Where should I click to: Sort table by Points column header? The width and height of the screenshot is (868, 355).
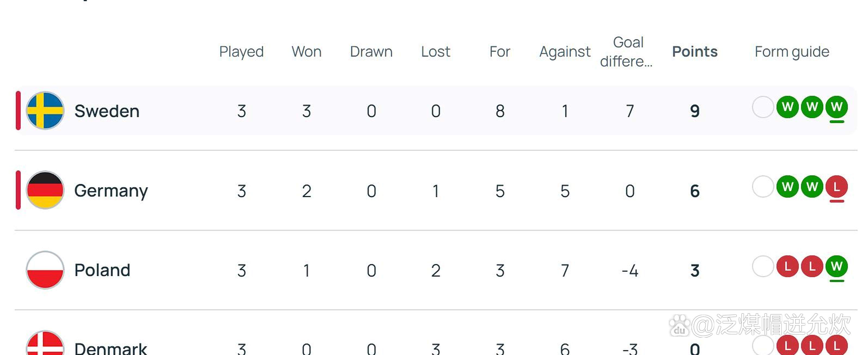695,51
